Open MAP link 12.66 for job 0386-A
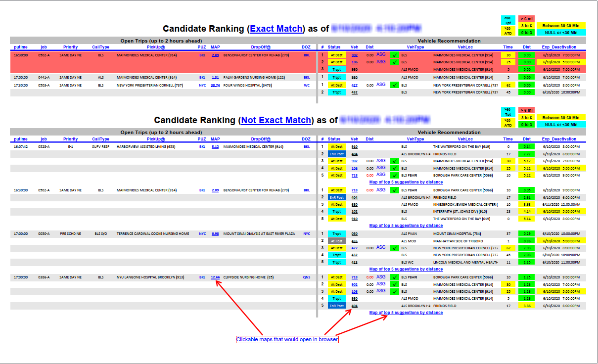This screenshot has width=598, height=364. click(x=215, y=277)
